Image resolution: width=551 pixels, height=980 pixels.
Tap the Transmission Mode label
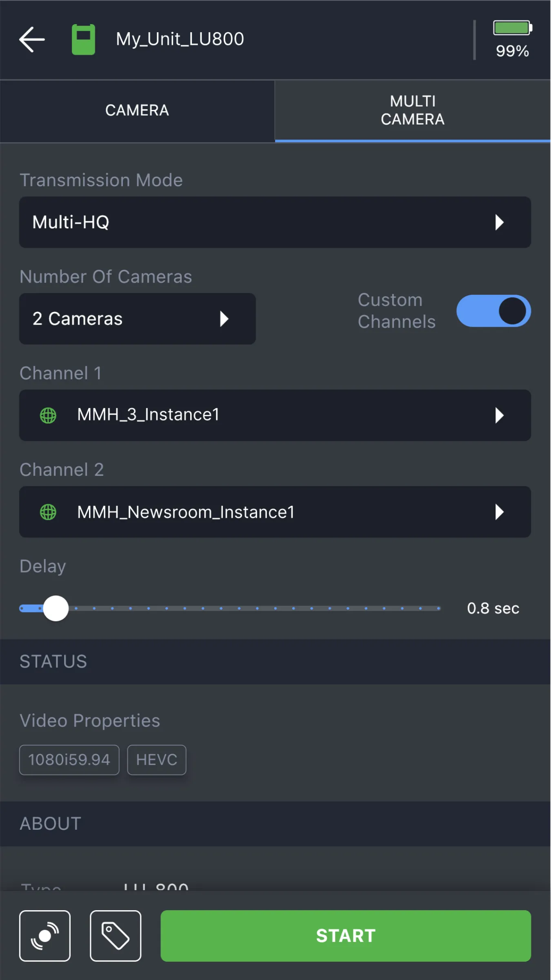(101, 180)
